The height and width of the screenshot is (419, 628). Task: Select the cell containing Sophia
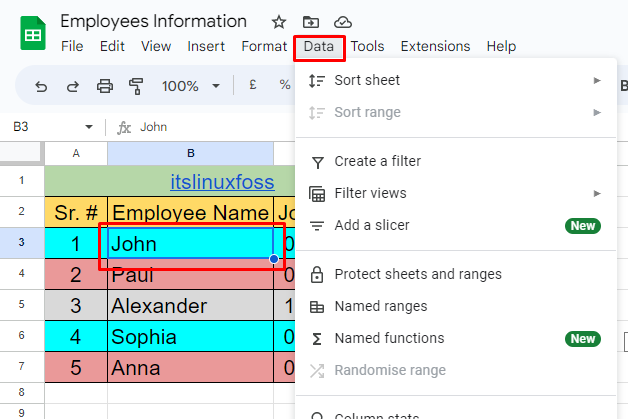pos(191,336)
